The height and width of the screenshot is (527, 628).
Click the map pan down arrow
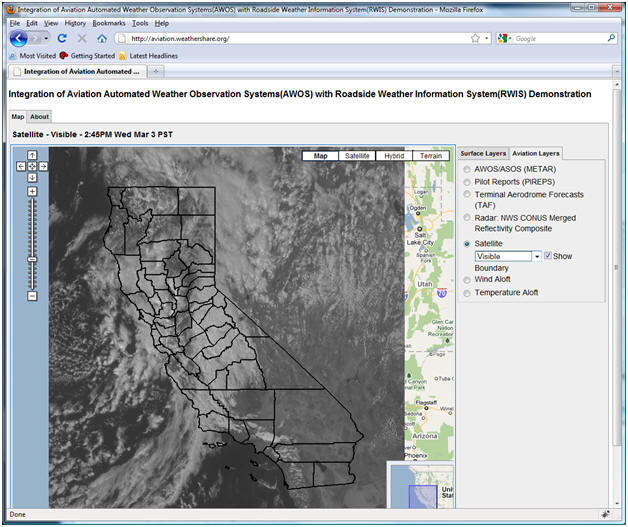32,177
